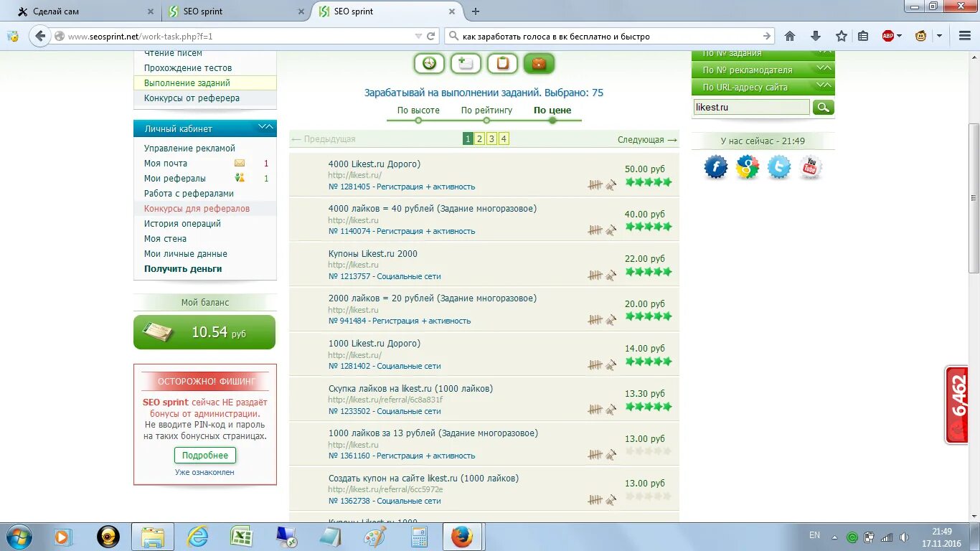Viewport: 980px width, 551px height.
Task: Open Управление рекламой in sidebar
Action: 189,149
